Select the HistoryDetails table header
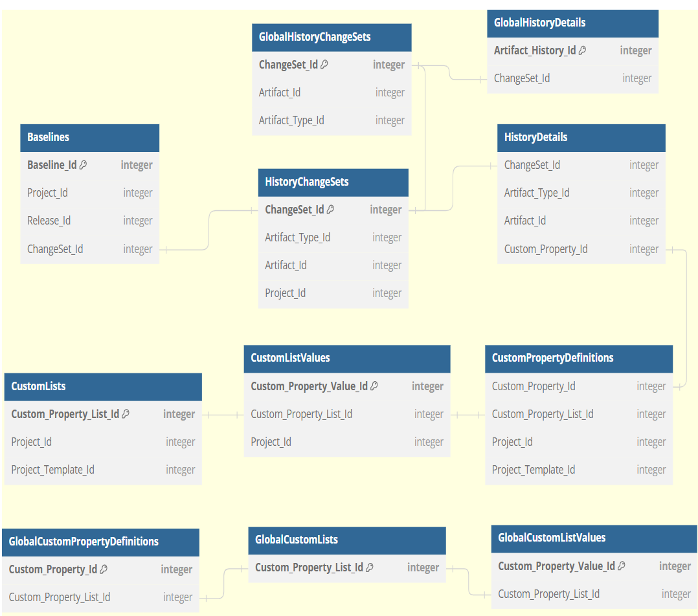This screenshot has height=616, width=698. [581, 137]
